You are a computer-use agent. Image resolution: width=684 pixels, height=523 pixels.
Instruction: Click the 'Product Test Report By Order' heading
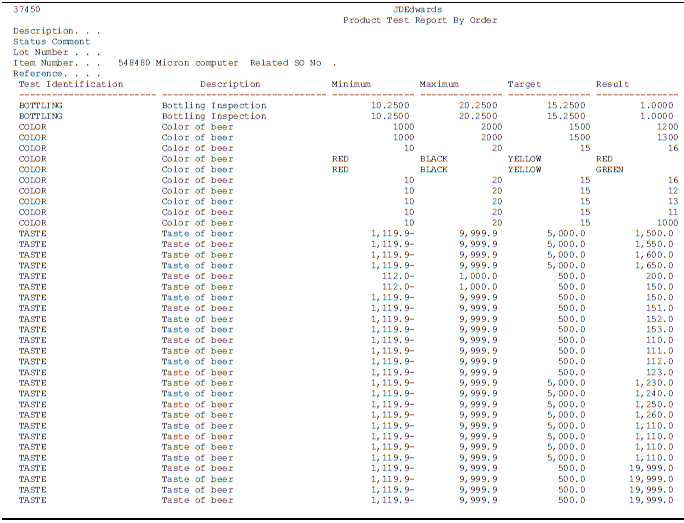pyautogui.click(x=420, y=20)
